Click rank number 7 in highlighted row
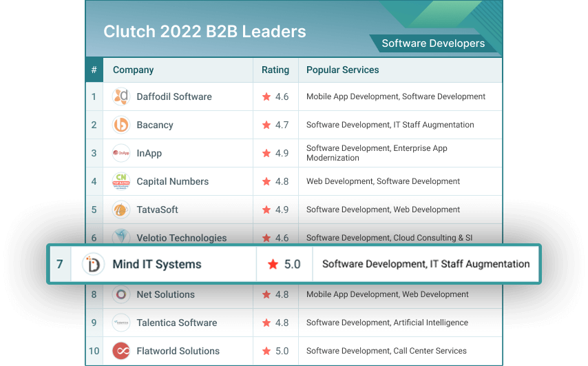Screen dimensions: 588x366 tap(60, 264)
